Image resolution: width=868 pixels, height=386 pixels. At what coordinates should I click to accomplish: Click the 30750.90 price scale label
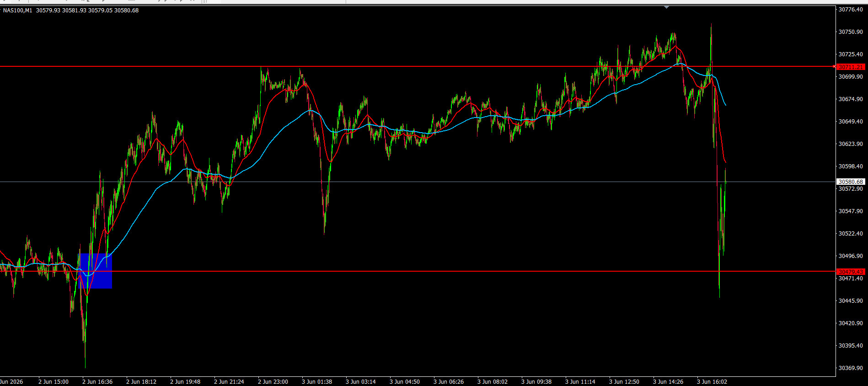tap(851, 32)
